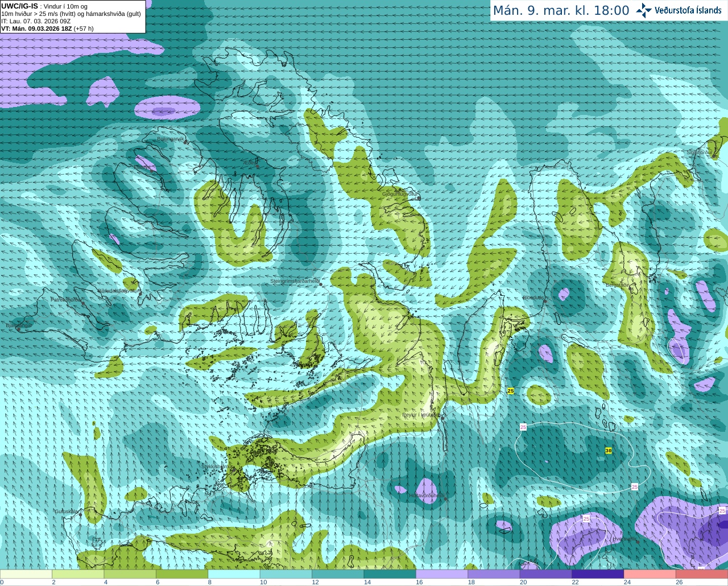728x586 pixels.
Task: Click the Patreksfjörður station label
Action: tap(67, 299)
